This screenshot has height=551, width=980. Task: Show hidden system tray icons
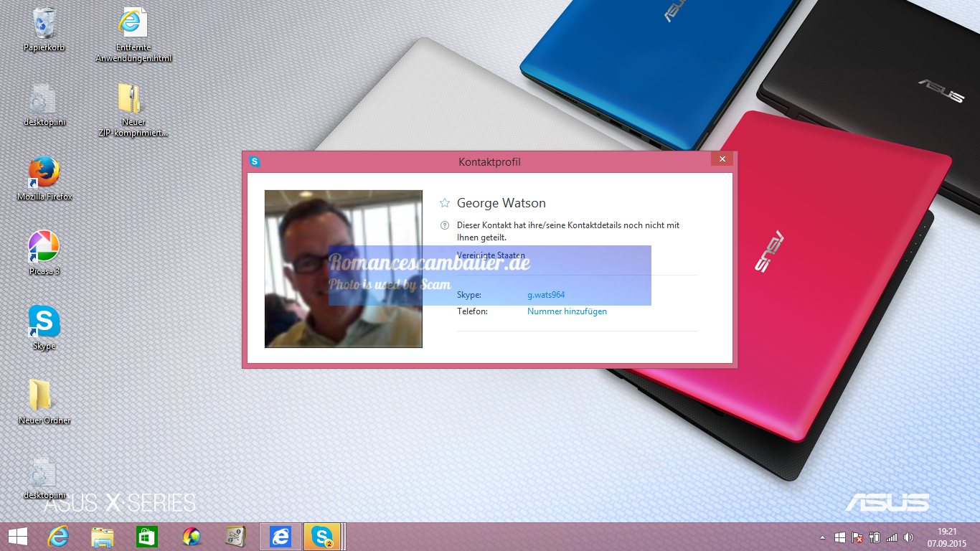[823, 537]
